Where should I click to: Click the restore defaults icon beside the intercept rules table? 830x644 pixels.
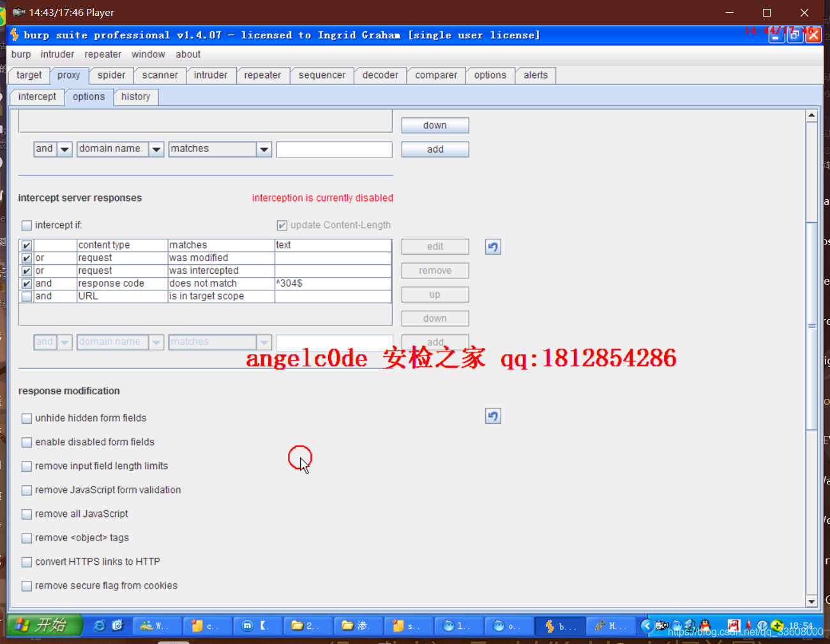(493, 247)
